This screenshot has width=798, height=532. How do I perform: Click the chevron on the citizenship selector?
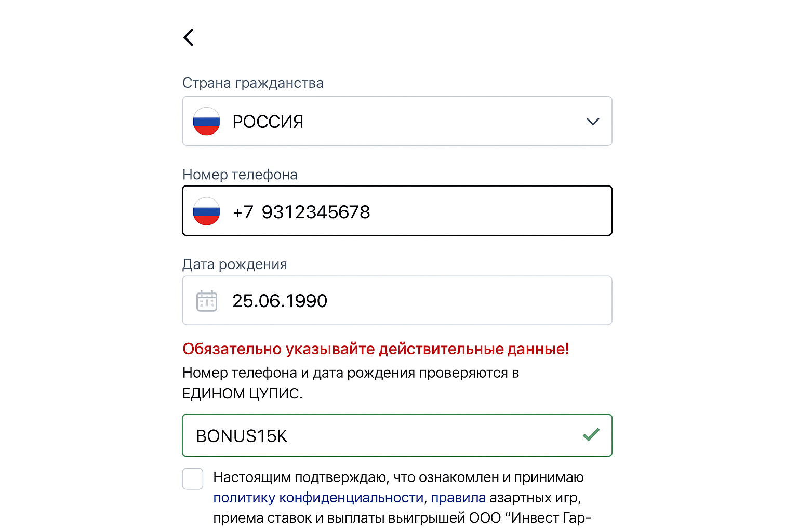coord(592,121)
